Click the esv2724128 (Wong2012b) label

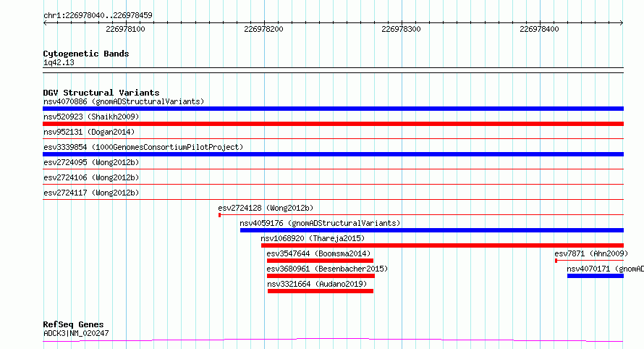click(x=266, y=208)
